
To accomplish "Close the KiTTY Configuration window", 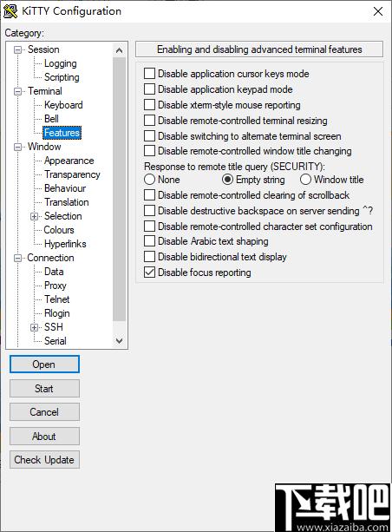I will coord(378,11).
